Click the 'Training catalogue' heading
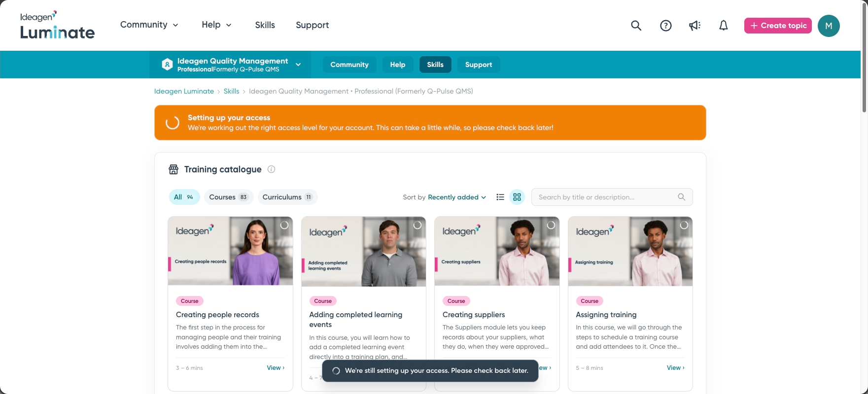The width and height of the screenshot is (868, 394). [x=223, y=169]
